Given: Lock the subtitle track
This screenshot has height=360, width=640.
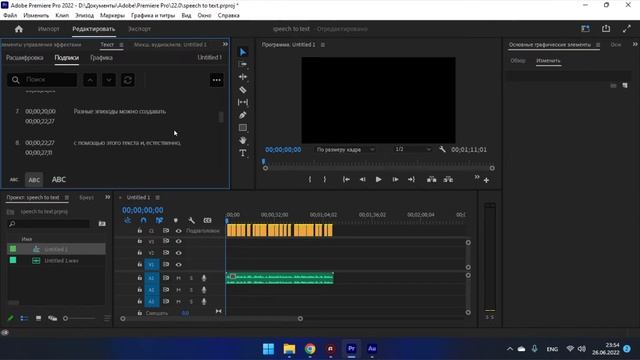Looking at the screenshot, I should (140, 231).
